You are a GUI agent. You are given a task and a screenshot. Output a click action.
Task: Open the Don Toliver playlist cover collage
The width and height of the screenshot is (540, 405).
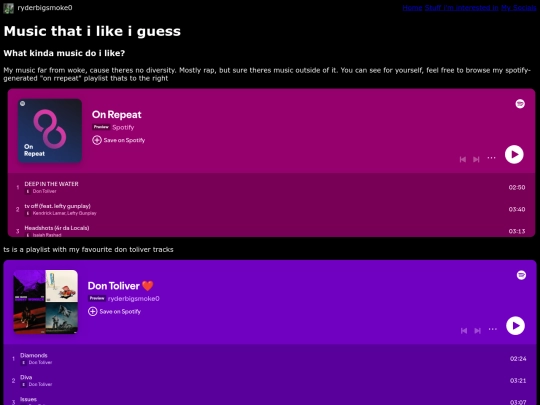45,302
